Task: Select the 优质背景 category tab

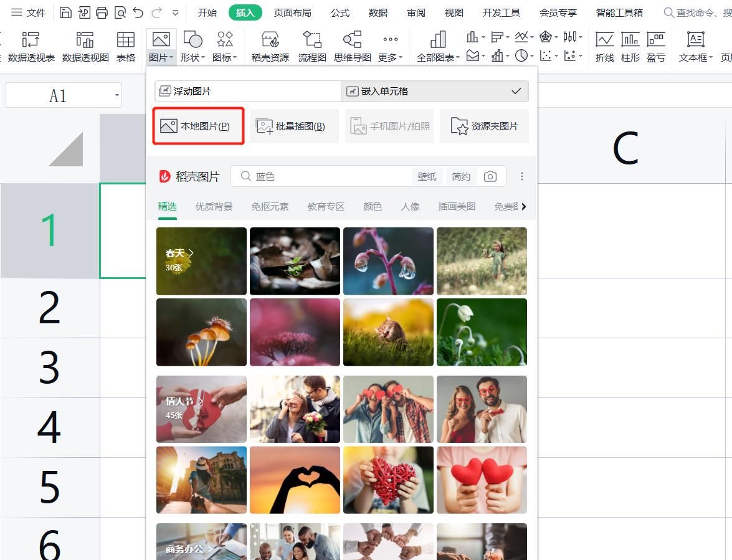Action: click(214, 206)
